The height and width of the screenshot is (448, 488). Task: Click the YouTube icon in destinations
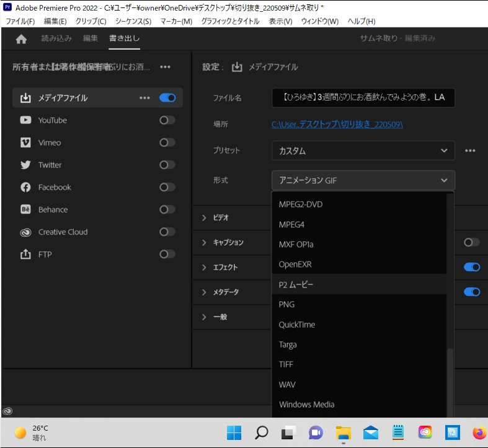25,120
